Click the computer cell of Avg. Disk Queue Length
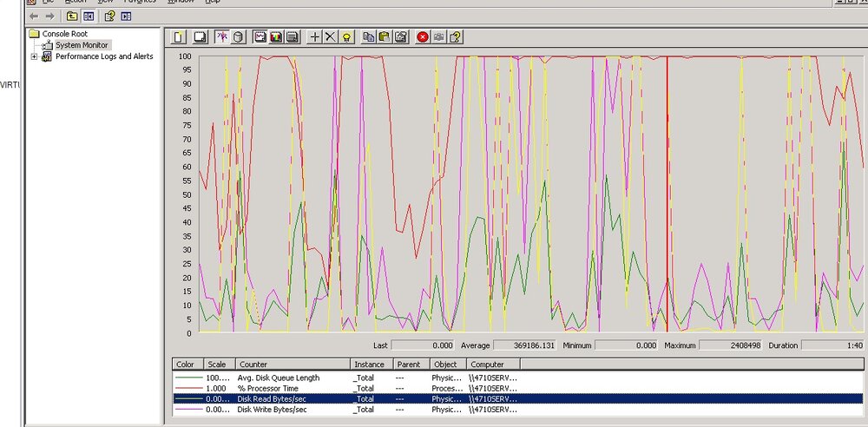Viewport: 868px width, 427px height. click(493, 378)
